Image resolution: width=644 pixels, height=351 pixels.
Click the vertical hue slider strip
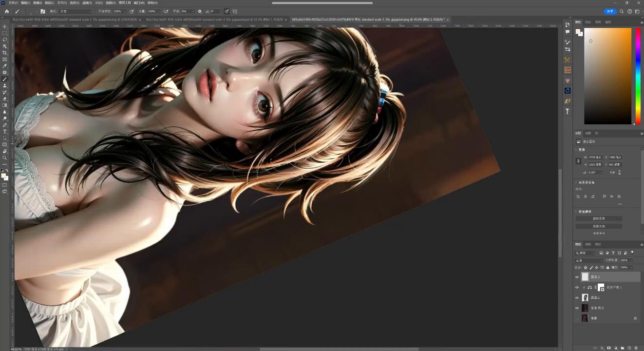(638, 76)
